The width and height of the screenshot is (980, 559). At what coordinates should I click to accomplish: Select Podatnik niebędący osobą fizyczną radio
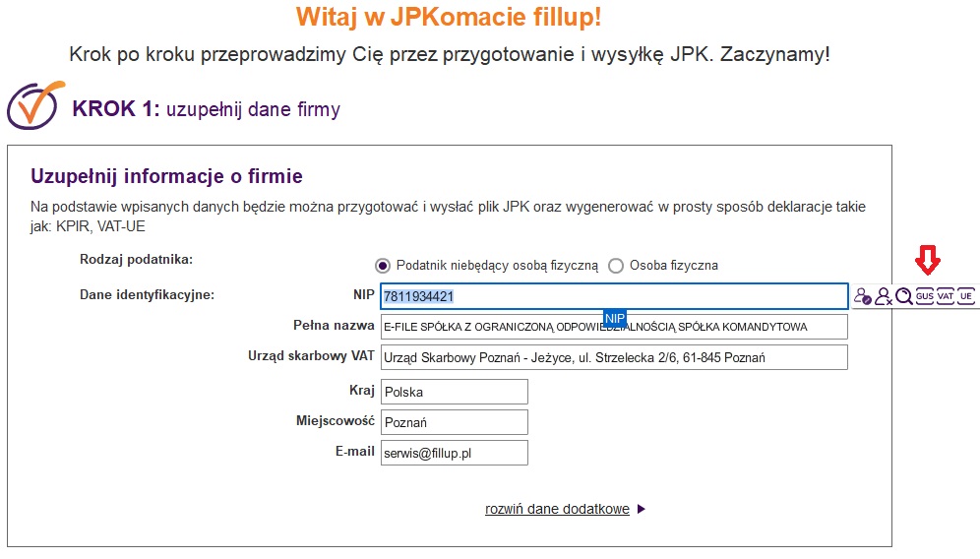(x=383, y=266)
